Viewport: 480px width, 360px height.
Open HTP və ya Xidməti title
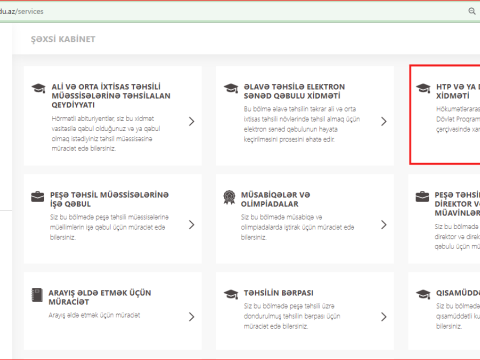tap(458, 91)
